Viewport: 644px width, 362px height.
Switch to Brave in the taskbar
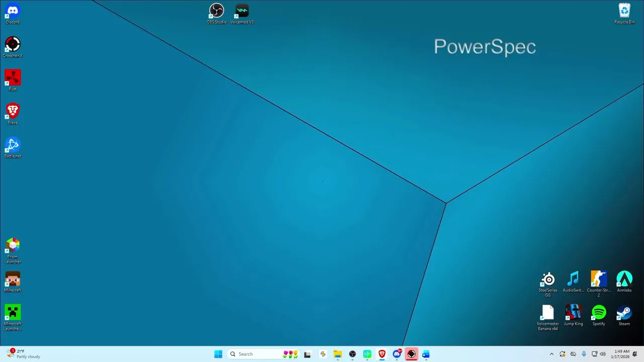tap(382, 354)
